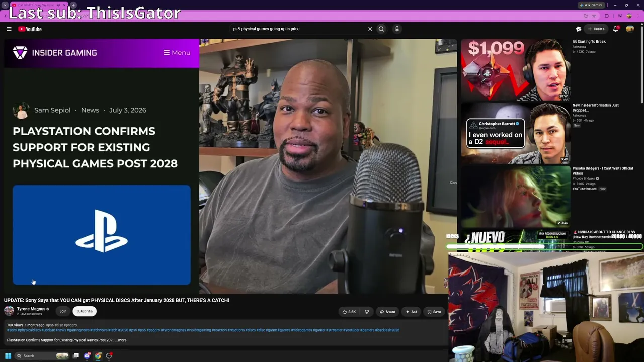This screenshot has width=644, height=362.
Task: Expand the description with ...more
Action: tap(121, 340)
